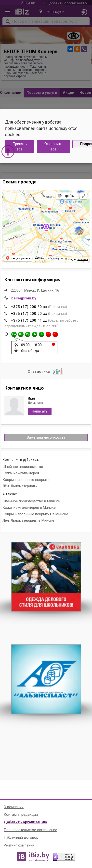Open the bellegprom.by website link
This screenshot has width=92, height=868.
point(24,298)
